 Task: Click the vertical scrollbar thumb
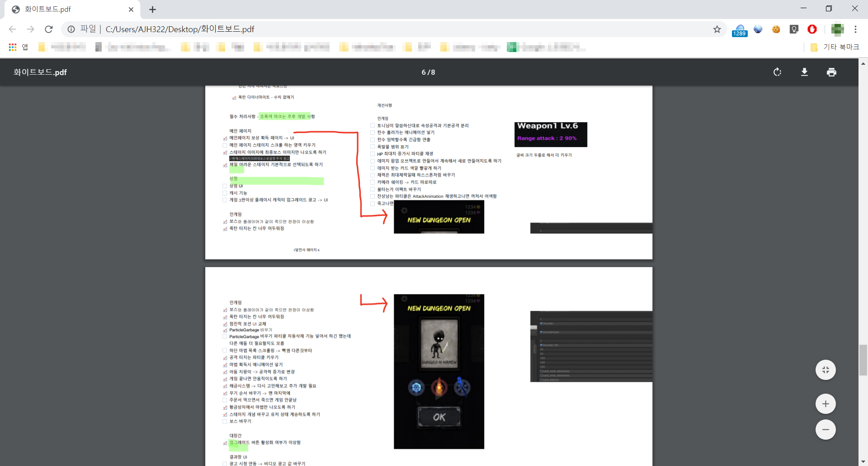point(863,360)
